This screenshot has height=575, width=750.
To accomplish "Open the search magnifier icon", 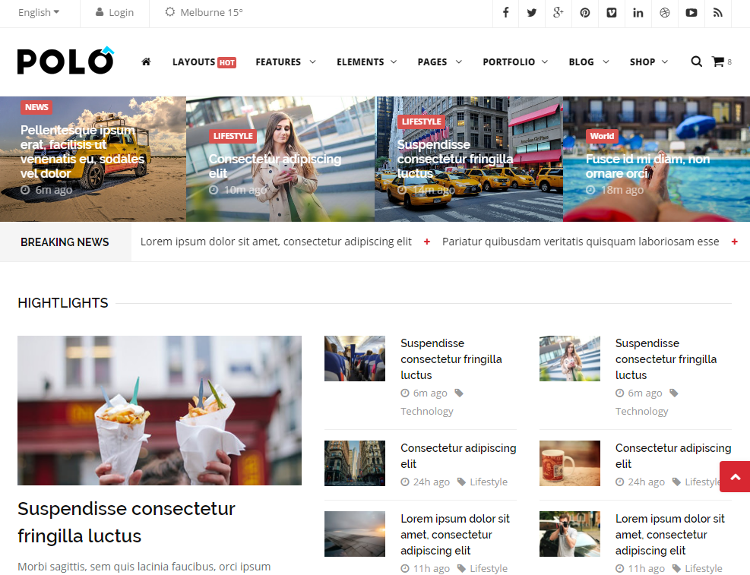I will (696, 62).
